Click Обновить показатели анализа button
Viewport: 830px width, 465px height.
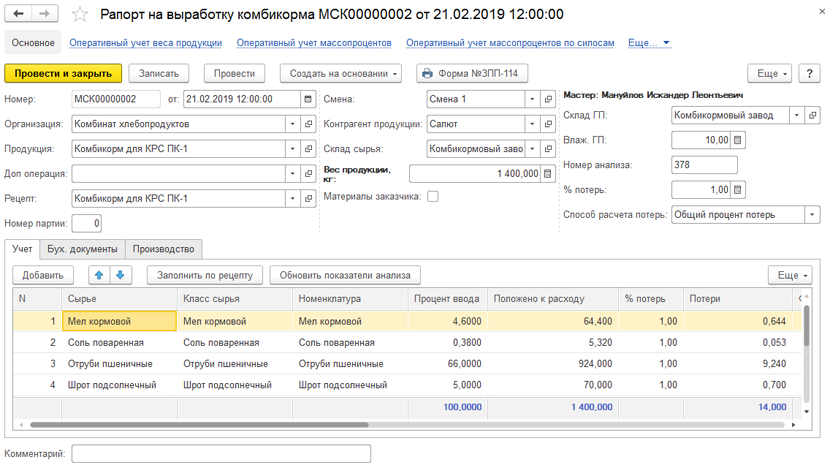pos(345,275)
